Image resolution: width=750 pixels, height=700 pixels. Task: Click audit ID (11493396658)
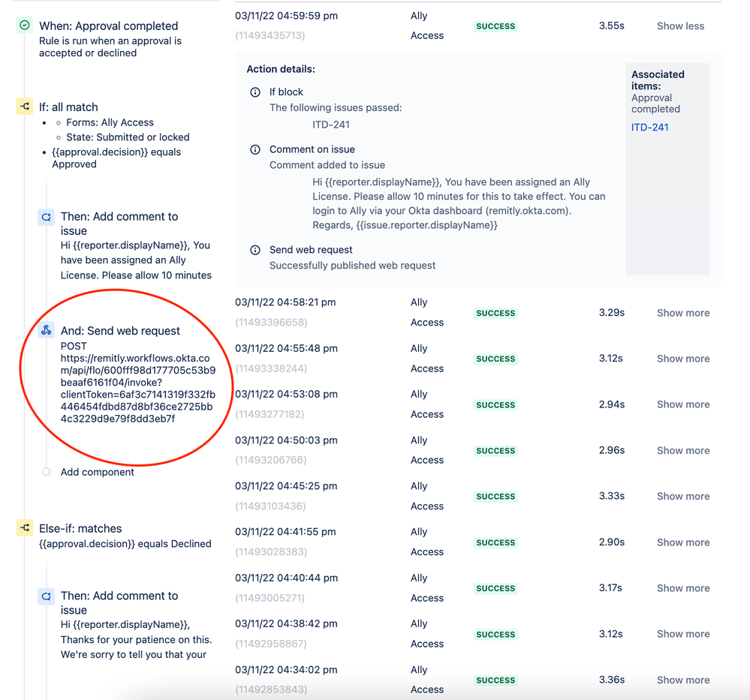tap(271, 323)
